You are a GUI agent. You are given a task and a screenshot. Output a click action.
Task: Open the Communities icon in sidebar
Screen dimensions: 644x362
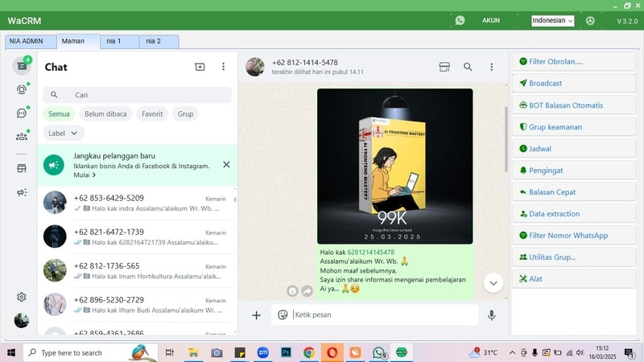pyautogui.click(x=22, y=136)
